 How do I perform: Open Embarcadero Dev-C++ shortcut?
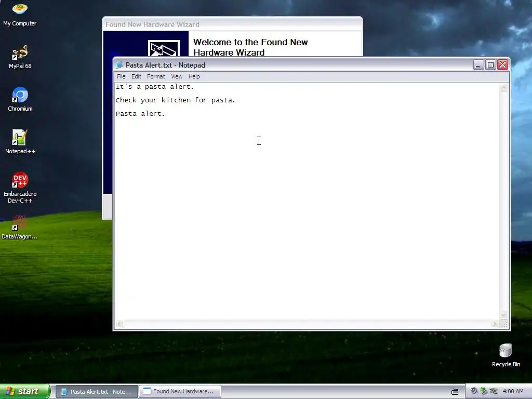20,188
